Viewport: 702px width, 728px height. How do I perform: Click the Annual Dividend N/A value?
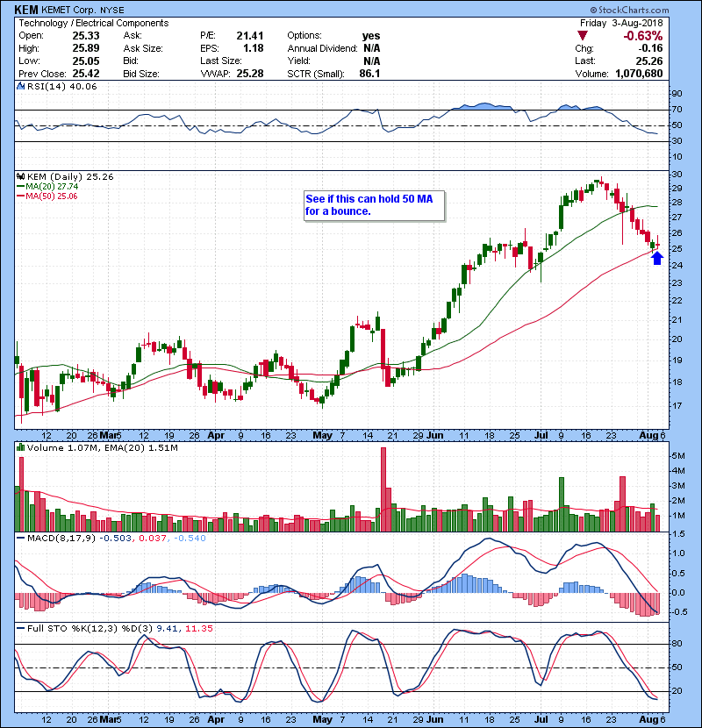click(372, 48)
